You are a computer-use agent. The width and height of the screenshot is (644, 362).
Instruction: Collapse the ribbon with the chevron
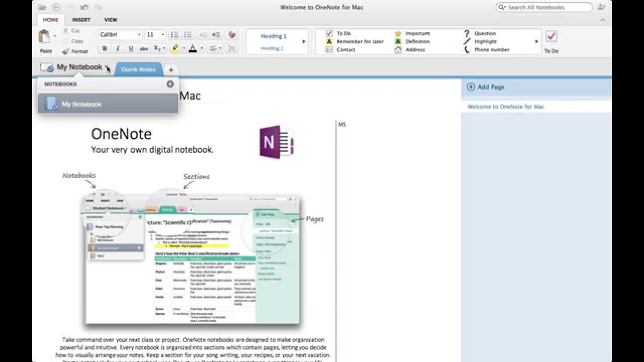[x=603, y=20]
